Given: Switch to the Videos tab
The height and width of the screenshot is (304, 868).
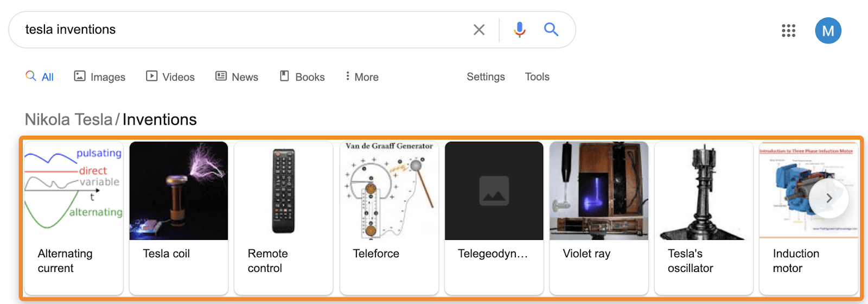Looking at the screenshot, I should click(x=170, y=77).
